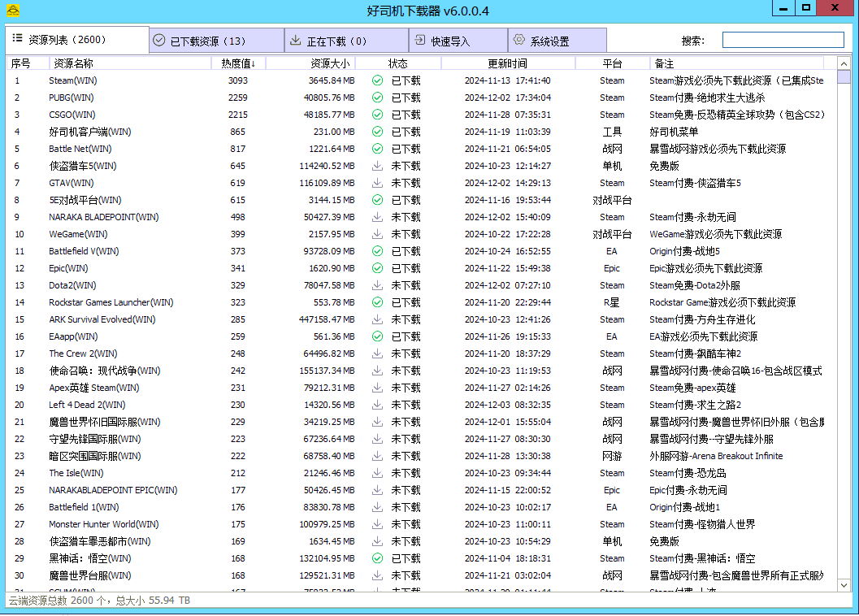Image resolution: width=859 pixels, height=616 pixels.
Task: Click the green status icon for 黑神话：悟空(WIN)
Action: tap(377, 558)
